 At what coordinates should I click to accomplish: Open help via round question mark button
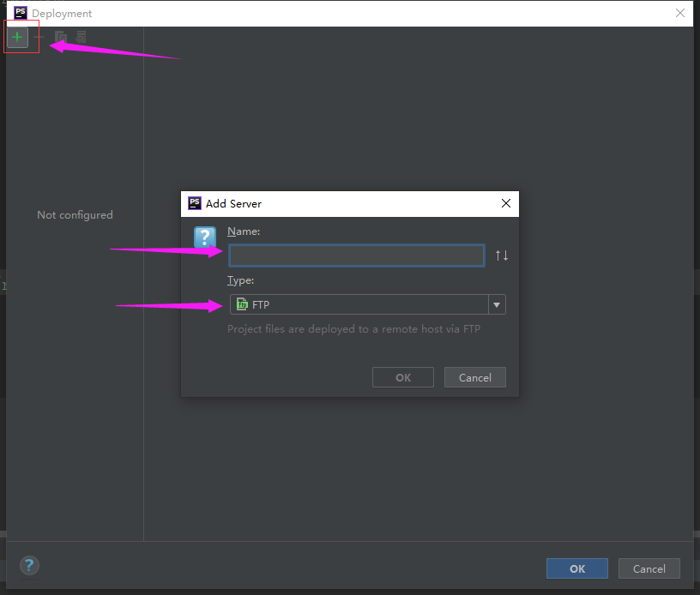point(29,565)
